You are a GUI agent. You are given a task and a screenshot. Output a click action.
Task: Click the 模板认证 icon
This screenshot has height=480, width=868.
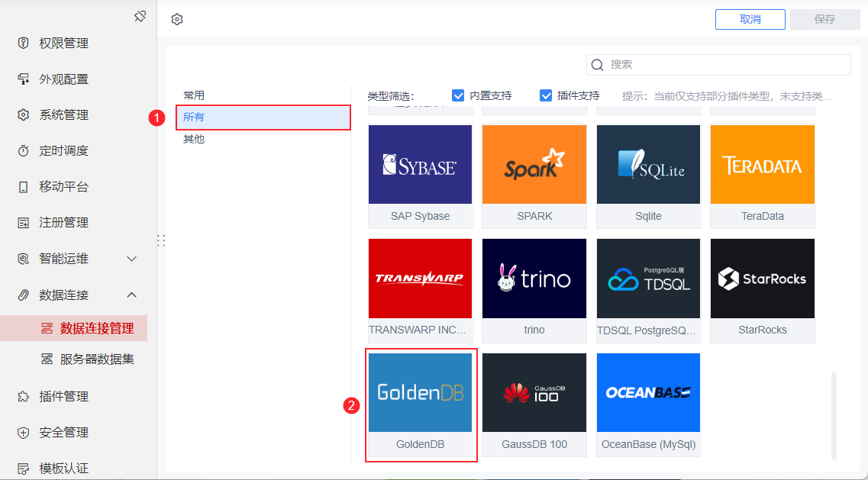coord(23,469)
